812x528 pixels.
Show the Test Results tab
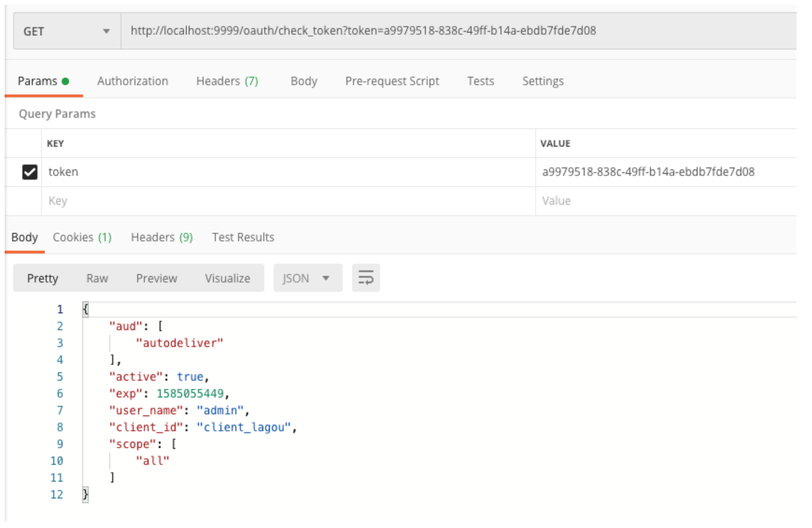[x=243, y=237]
